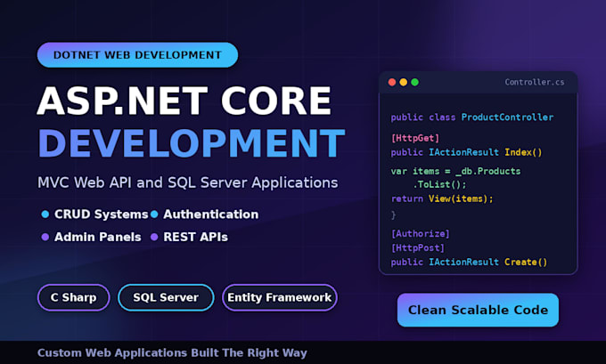Click the DOTNET WEB DEVELOPMENT badge

(x=137, y=55)
